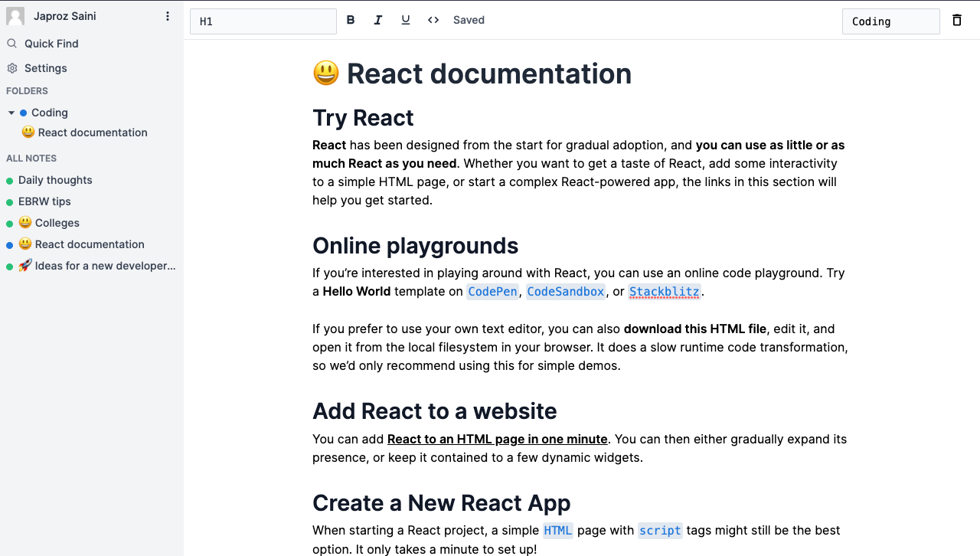Toggle italic formatting in toolbar

click(x=378, y=20)
